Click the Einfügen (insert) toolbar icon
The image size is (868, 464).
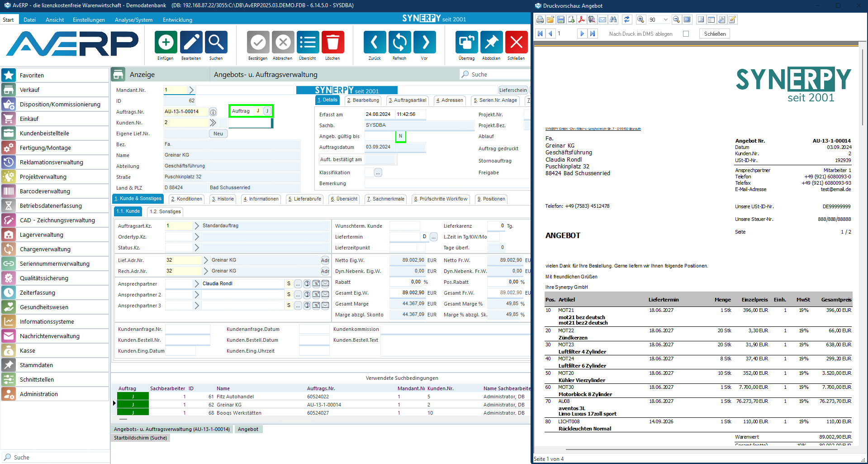click(x=166, y=43)
